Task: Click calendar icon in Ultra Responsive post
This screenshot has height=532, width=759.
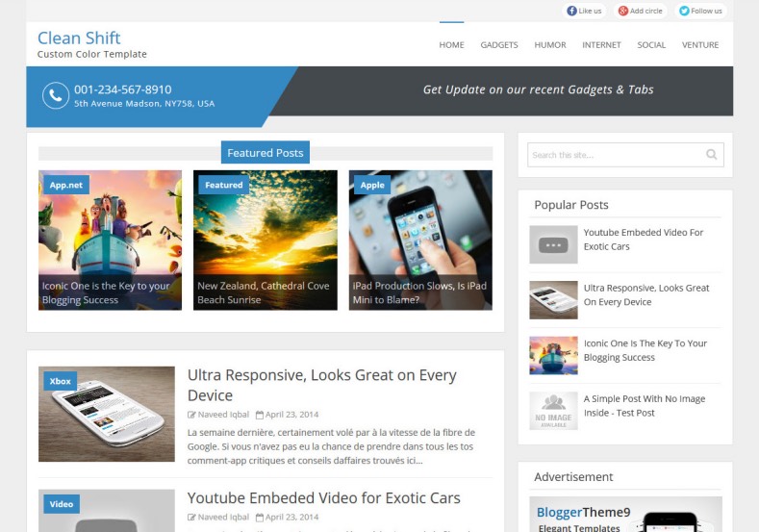Action: click(x=260, y=415)
